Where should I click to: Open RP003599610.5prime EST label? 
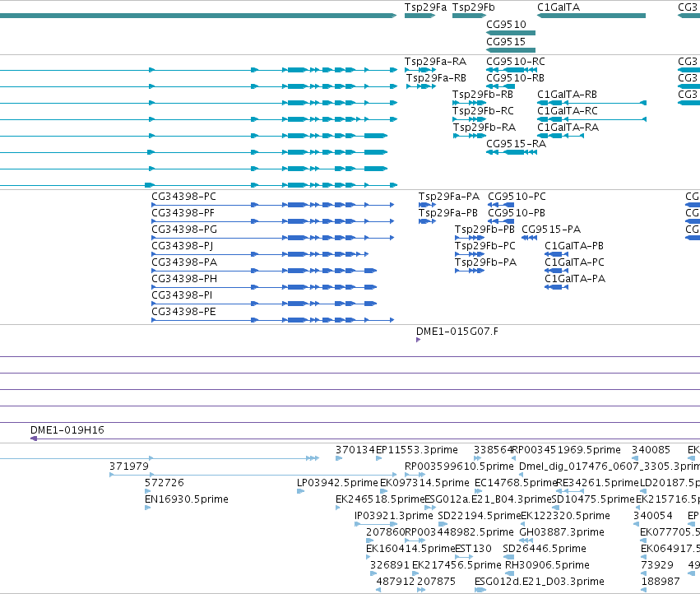(x=459, y=466)
